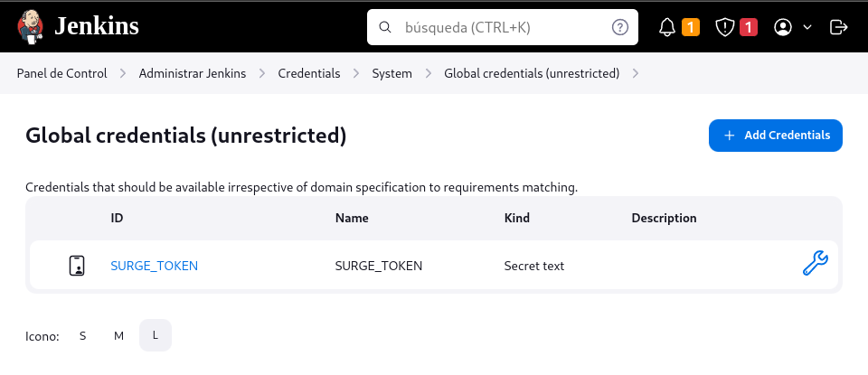Viewport: 868px width, 375px height.
Task: Expand chevron after System breadcrumb
Action: pos(429,73)
